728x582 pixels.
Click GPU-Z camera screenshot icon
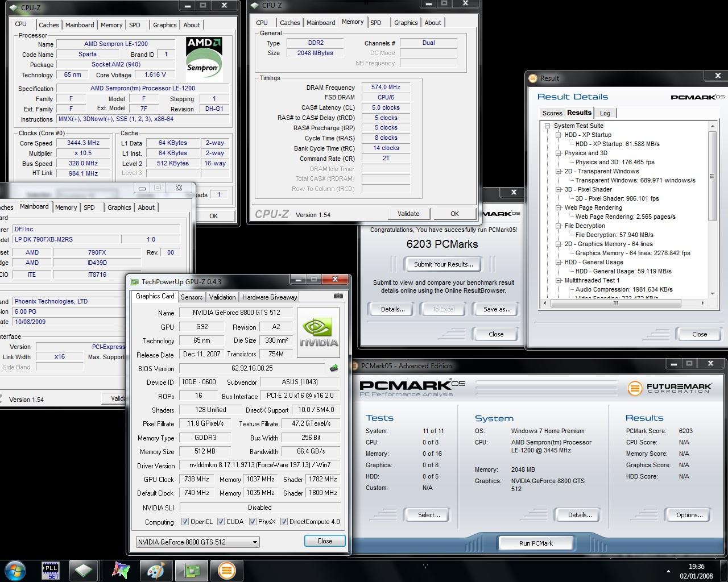pos(338,296)
